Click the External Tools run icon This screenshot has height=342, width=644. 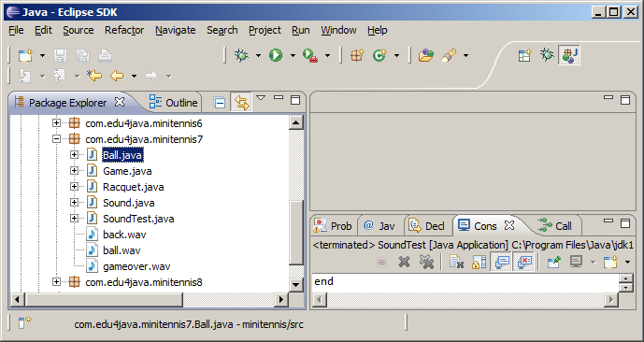[x=310, y=55]
